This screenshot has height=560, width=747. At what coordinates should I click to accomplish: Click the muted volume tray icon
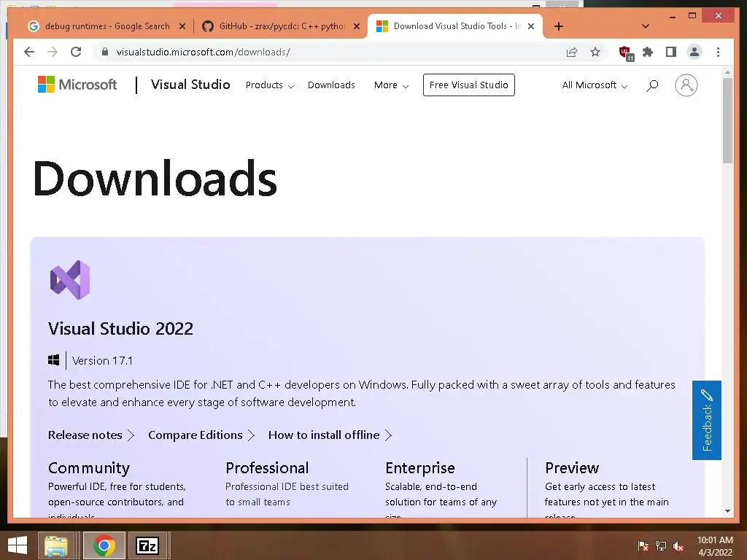tap(678, 546)
